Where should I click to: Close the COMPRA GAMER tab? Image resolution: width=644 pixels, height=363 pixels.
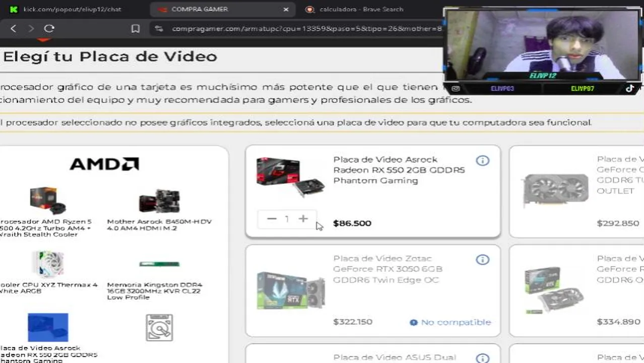[x=286, y=9]
